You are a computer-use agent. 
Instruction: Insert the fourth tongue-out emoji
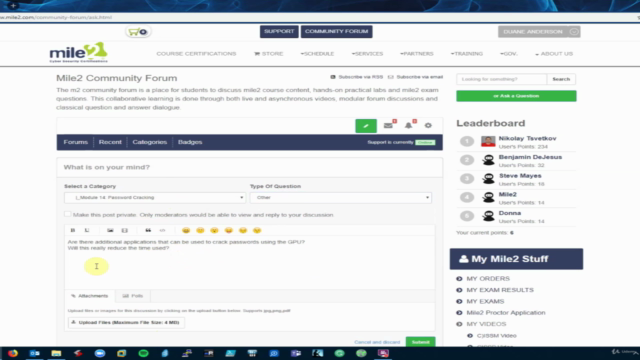[229, 230]
